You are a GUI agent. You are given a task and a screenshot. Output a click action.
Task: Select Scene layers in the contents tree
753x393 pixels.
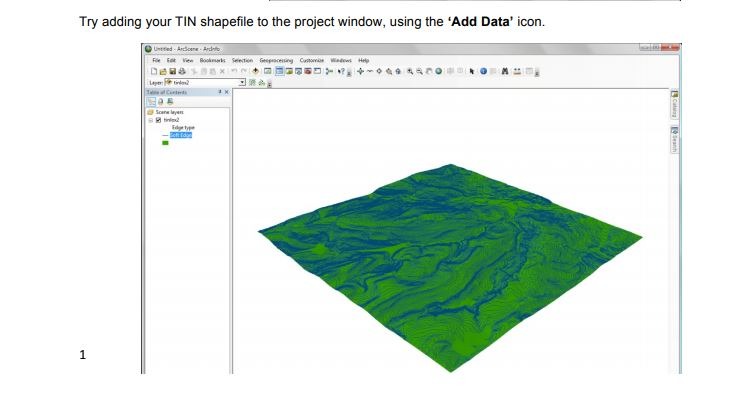click(169, 112)
